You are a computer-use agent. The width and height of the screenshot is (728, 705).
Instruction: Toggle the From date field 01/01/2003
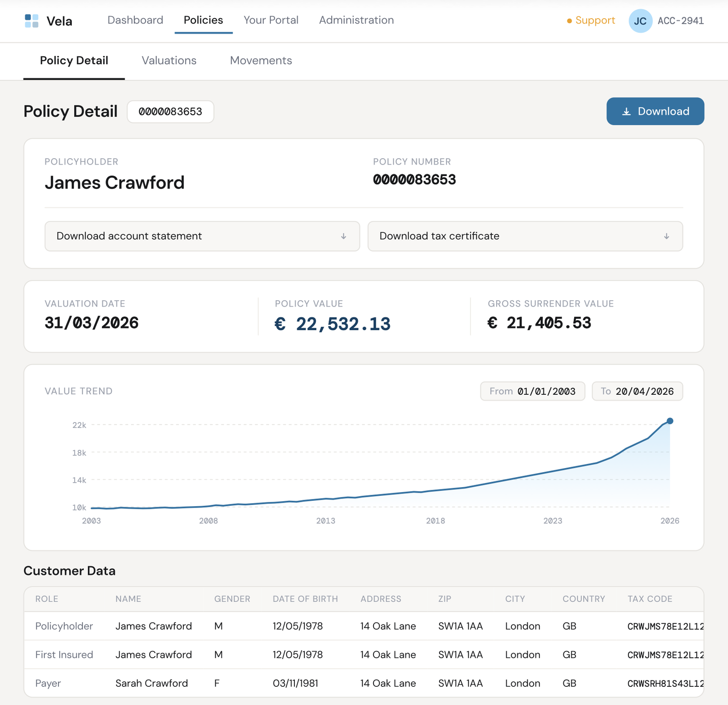pos(532,391)
